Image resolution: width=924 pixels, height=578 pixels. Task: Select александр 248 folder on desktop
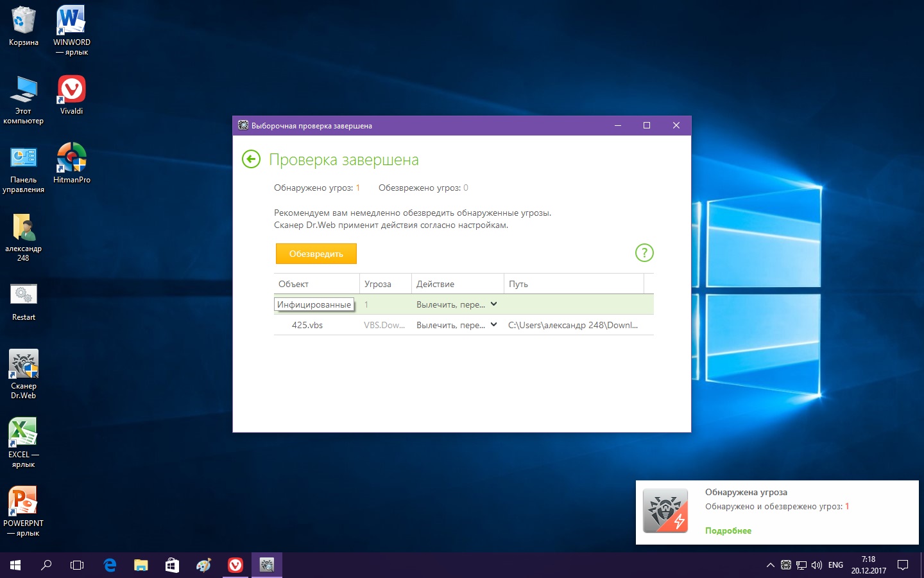pyautogui.click(x=24, y=237)
